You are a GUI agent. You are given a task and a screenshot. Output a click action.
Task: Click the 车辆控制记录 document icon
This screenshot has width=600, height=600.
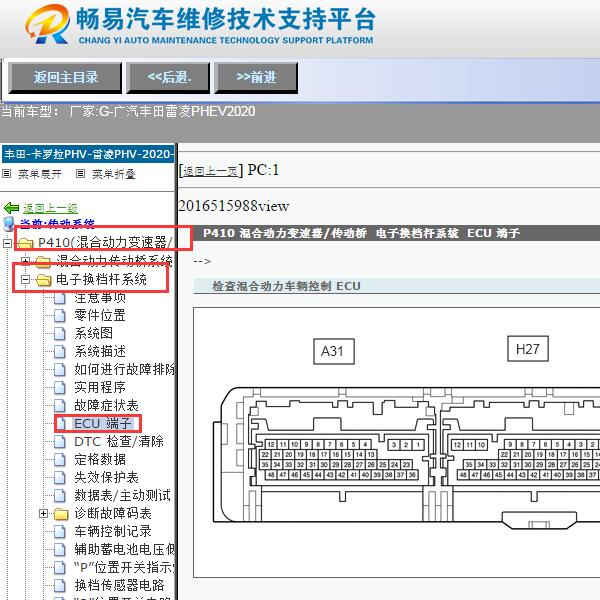(x=60, y=531)
